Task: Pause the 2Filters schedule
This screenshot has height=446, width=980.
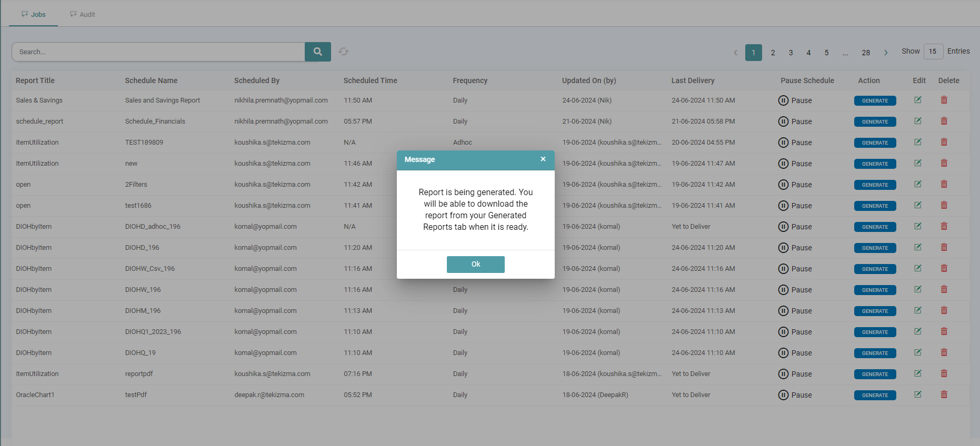Action: [x=795, y=185]
